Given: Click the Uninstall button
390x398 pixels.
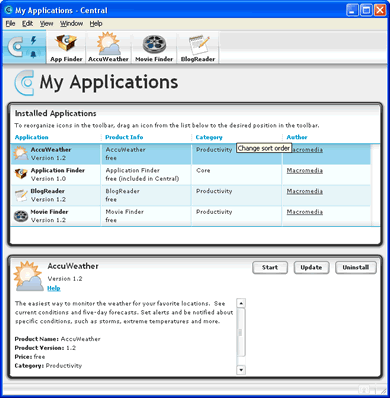Looking at the screenshot, I should (356, 268).
